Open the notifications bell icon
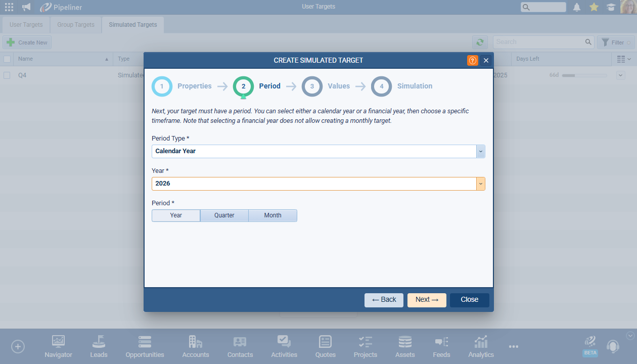Viewport: 637px width, 364px height. pos(576,7)
